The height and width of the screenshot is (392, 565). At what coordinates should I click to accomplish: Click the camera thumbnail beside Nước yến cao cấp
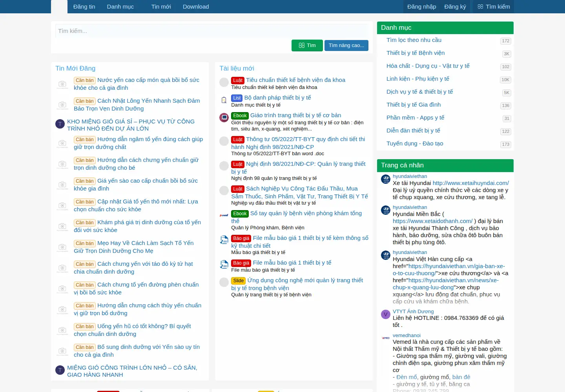click(x=62, y=84)
